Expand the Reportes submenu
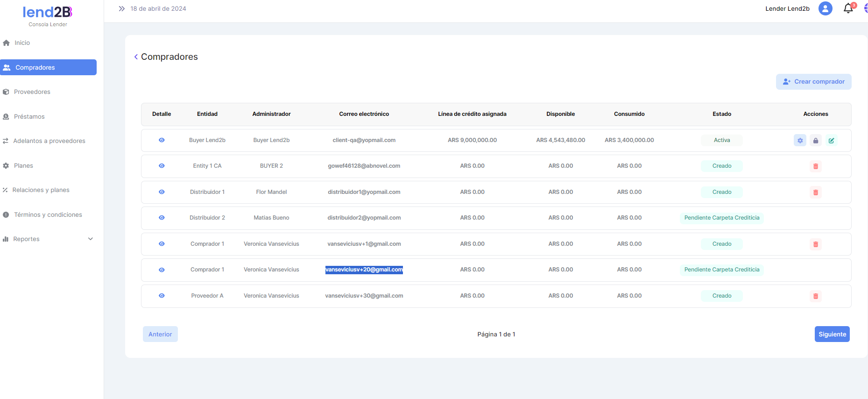Screen dimensions: 868x399 [x=90, y=239]
